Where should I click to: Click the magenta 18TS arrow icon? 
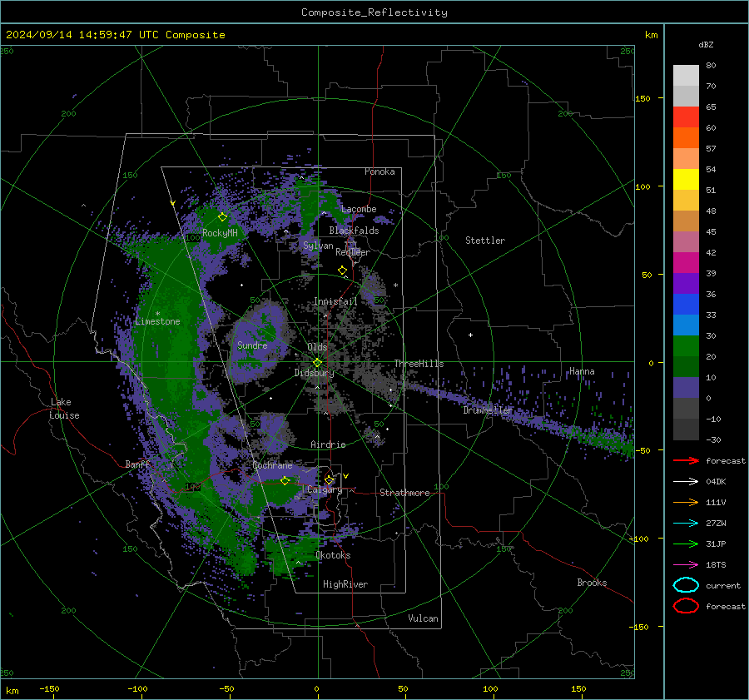(686, 565)
